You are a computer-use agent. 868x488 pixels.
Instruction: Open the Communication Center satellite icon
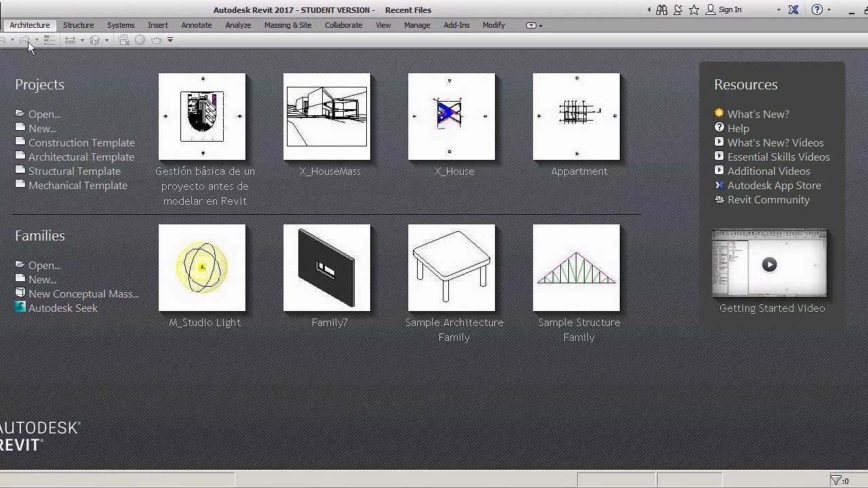pos(677,9)
